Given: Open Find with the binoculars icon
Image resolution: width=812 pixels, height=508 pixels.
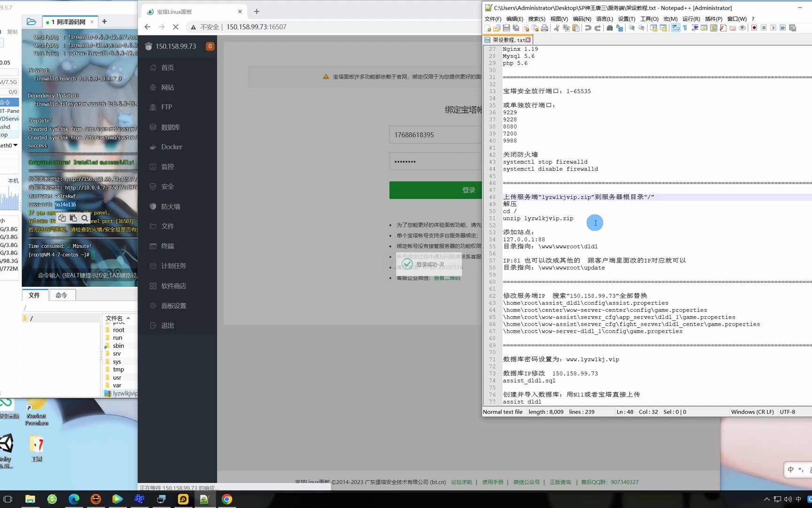Looking at the screenshot, I should tap(609, 28).
